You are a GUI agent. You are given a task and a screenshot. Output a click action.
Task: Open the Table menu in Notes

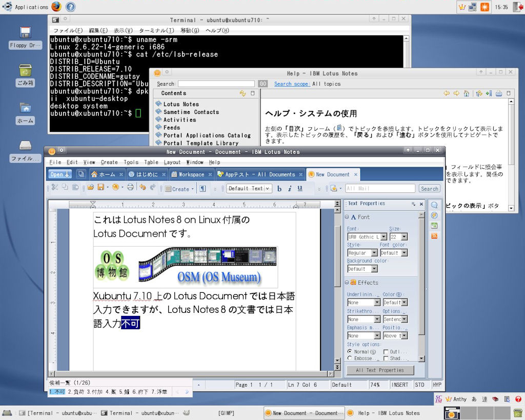(151, 162)
